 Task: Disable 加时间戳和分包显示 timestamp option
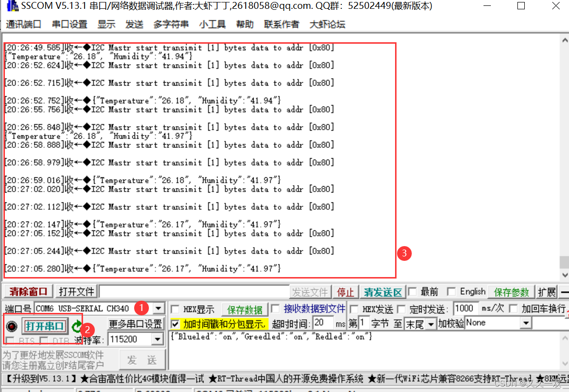pos(174,324)
